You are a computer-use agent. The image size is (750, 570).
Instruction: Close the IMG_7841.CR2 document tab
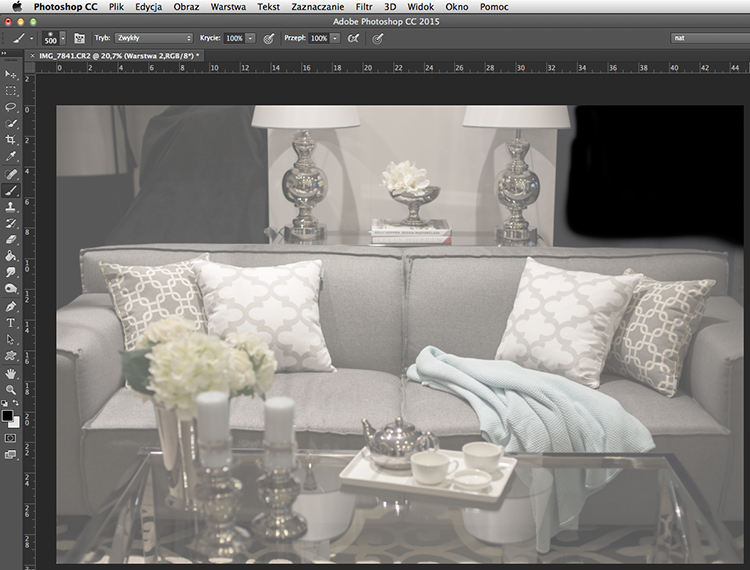point(33,56)
